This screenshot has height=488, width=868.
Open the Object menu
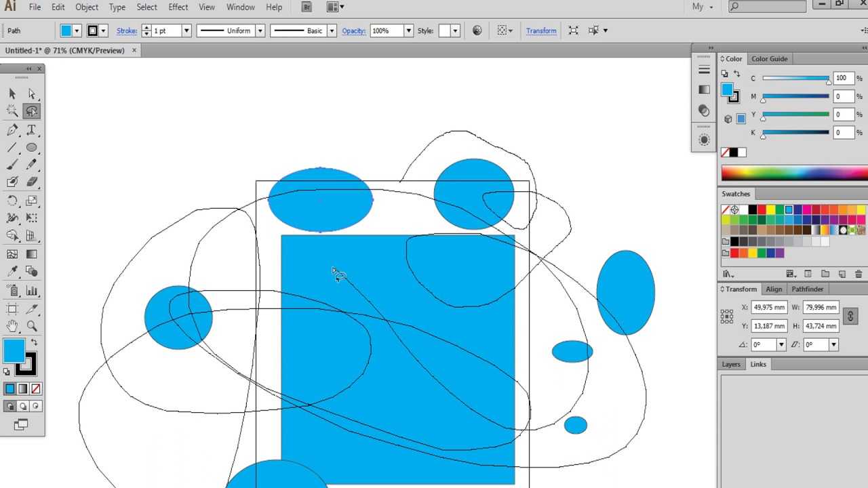[86, 7]
